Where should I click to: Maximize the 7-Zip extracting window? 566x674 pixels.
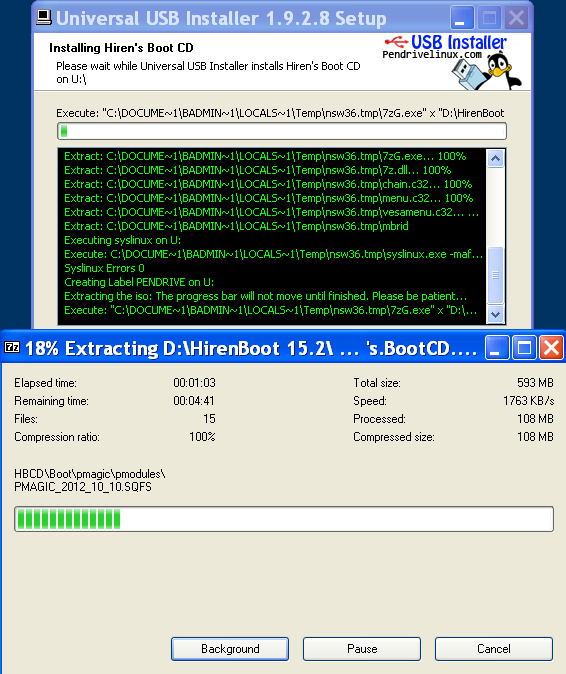pyautogui.click(x=524, y=347)
